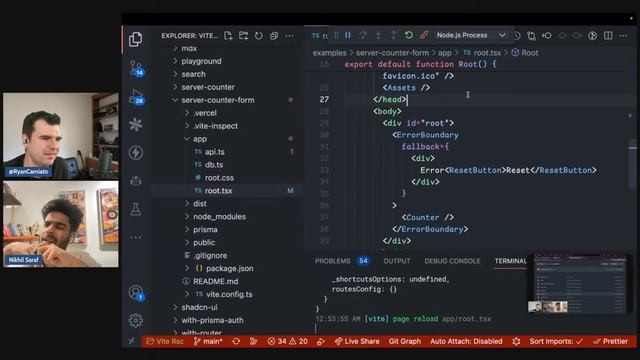Expand the playground folder
640x360 pixels.
[x=201, y=61]
